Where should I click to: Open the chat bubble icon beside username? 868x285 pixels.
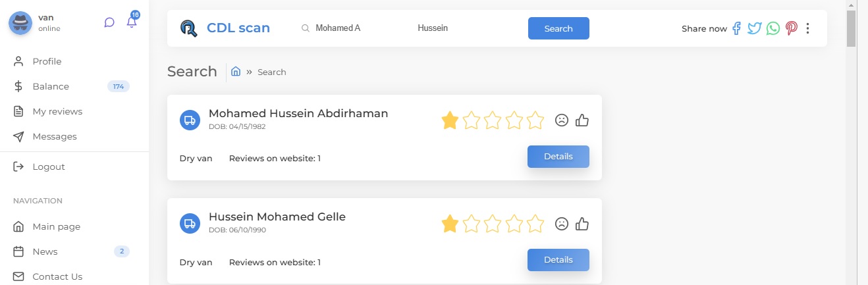tap(109, 22)
